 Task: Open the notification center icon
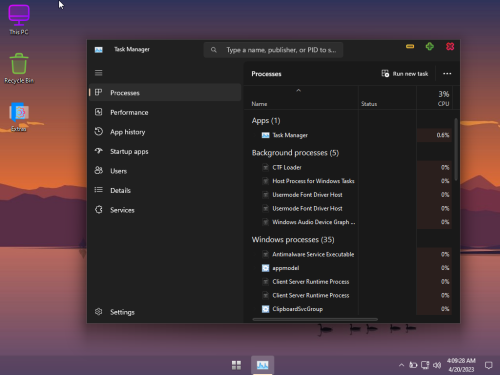pos(488,365)
